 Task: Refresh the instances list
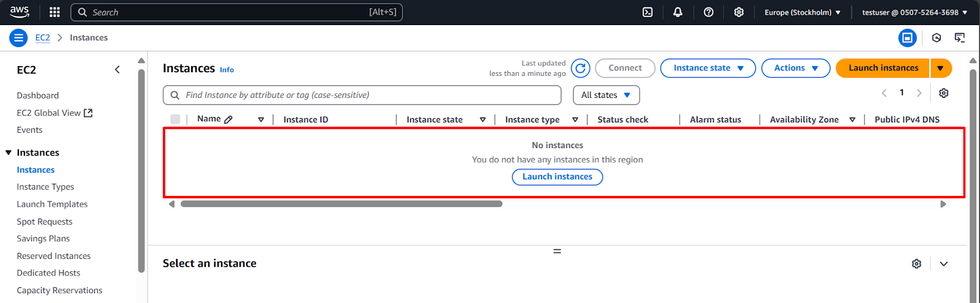(x=581, y=68)
